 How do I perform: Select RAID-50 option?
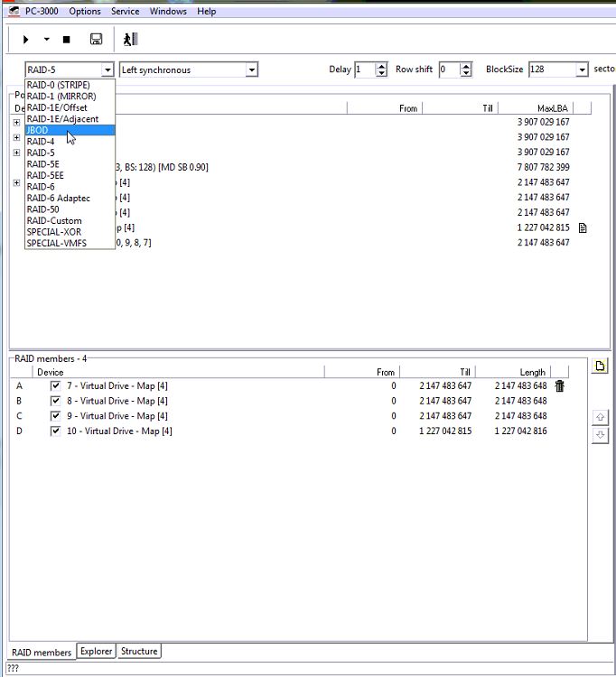tap(70, 209)
